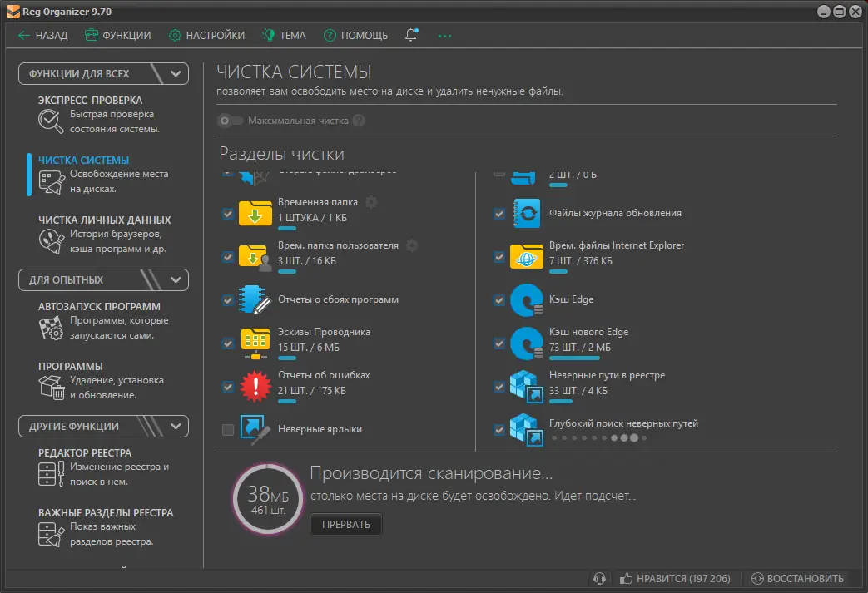Uncheck the Файлы журнала обновления checkbox

[x=499, y=214]
